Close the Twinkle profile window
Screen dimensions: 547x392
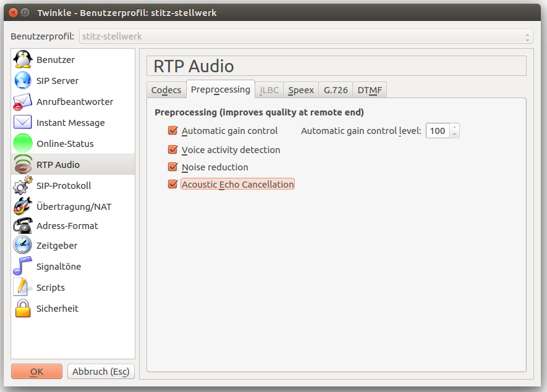point(13,13)
